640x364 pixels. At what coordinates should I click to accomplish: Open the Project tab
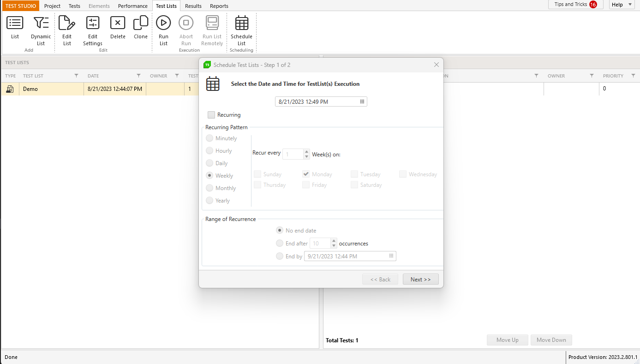pyautogui.click(x=52, y=6)
